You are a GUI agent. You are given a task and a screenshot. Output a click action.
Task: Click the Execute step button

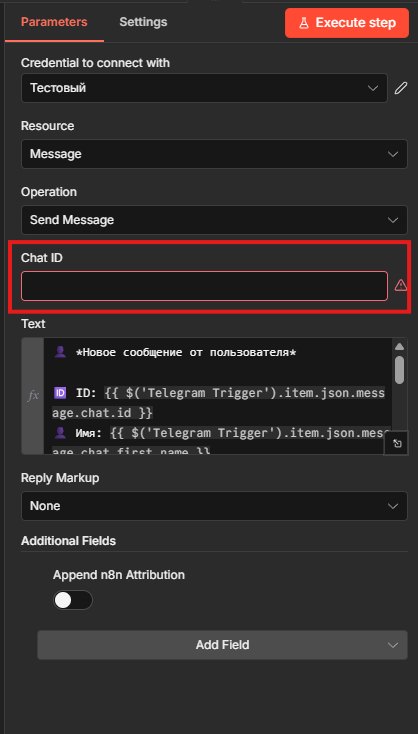click(x=347, y=23)
